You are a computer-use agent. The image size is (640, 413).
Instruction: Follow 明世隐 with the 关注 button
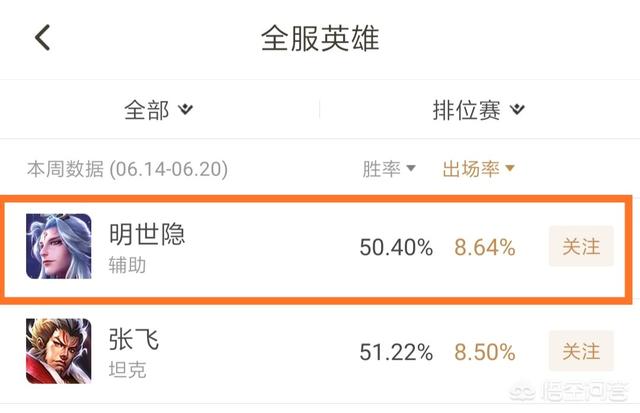(581, 246)
